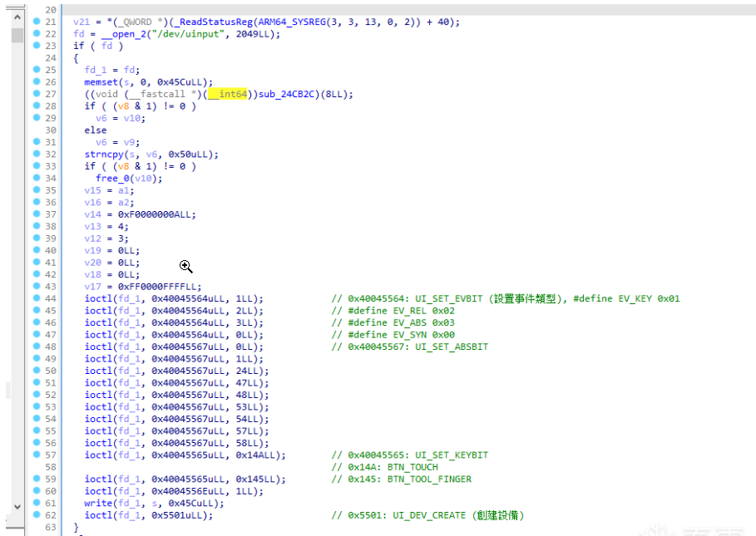Image resolution: width=756 pixels, height=536 pixels.
Task: Toggle breakpoint dot on line 44
Action: click(37, 298)
